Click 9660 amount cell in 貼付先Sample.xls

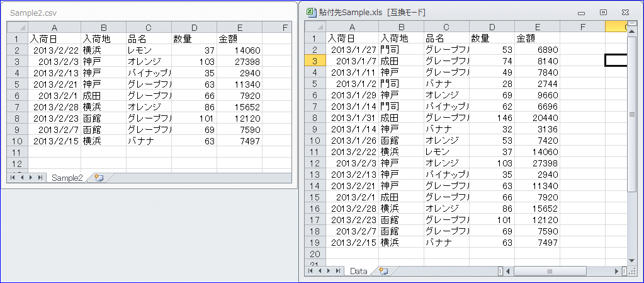click(x=537, y=95)
